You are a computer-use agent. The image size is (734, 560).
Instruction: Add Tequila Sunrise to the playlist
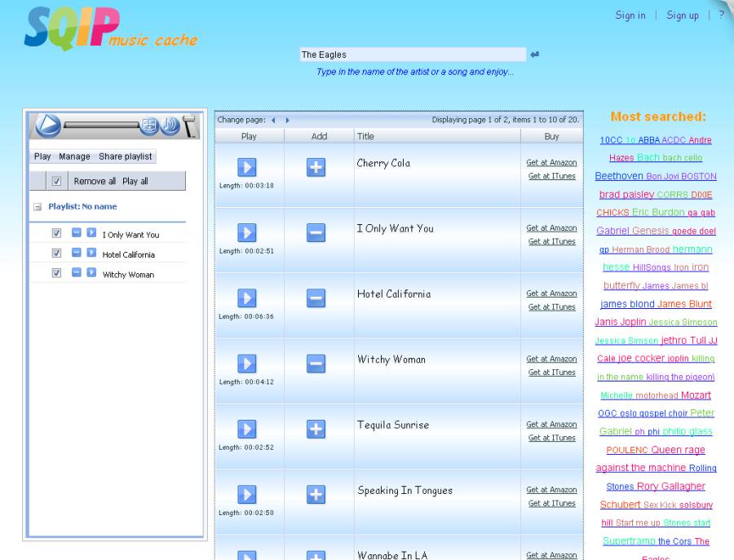(316, 429)
